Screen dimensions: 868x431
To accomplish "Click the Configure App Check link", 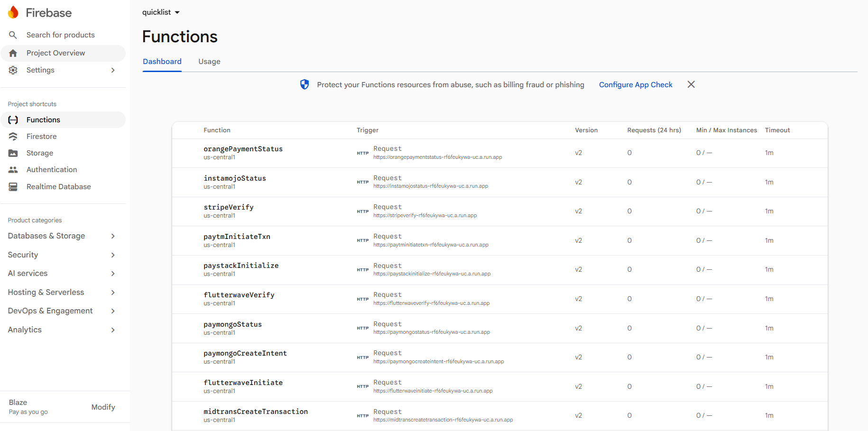I will (x=636, y=84).
